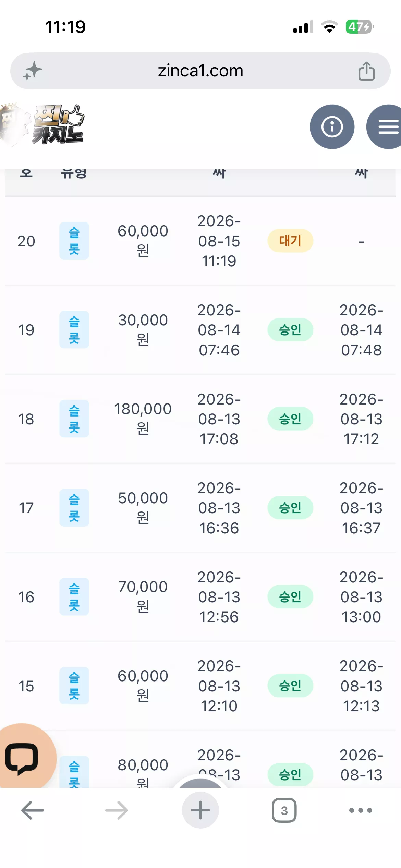The image size is (401, 868).
Task: Select row number 17 cell
Action: pos(26,508)
